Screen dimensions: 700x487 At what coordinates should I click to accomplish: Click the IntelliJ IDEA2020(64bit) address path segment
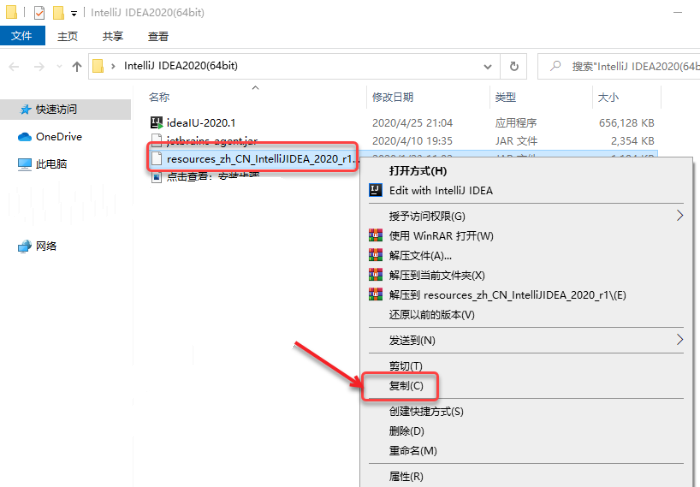[181, 66]
